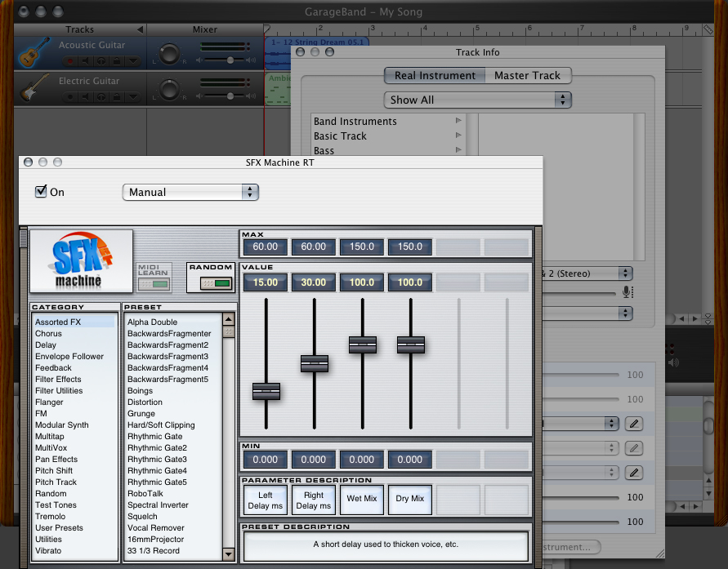The width and height of the screenshot is (728, 569).
Task: Click the input microphone level icon
Action: (627, 292)
